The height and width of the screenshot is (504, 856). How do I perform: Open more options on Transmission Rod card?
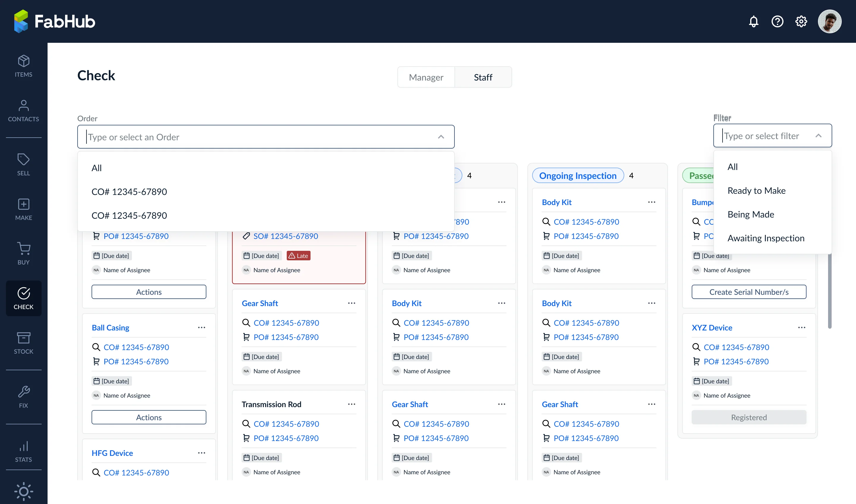352,404
